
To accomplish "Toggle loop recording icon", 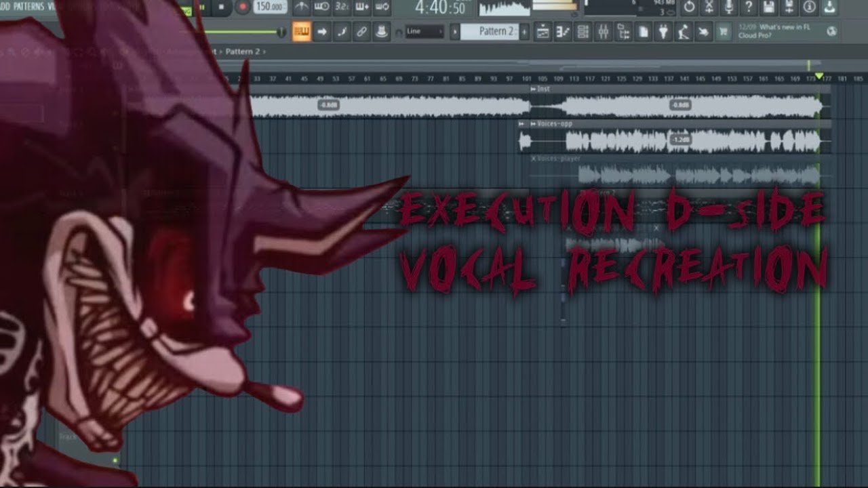I will pyautogui.click(x=382, y=7).
